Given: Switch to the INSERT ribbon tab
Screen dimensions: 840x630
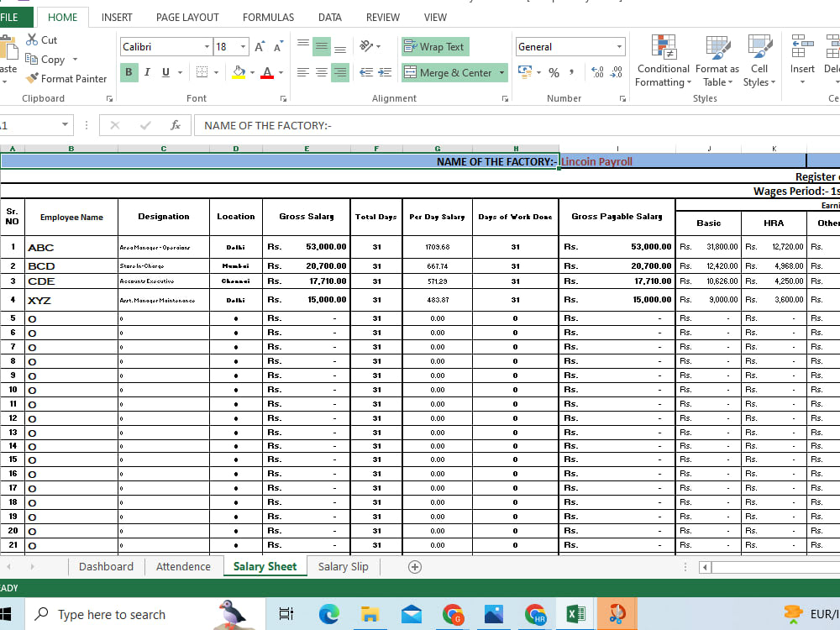Looking at the screenshot, I should (117, 17).
